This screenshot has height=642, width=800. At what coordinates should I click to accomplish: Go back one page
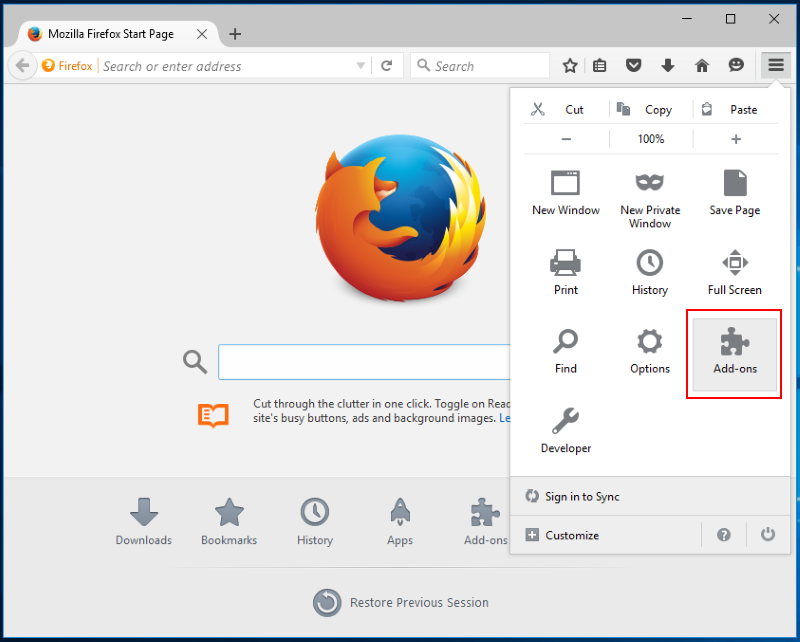pyautogui.click(x=22, y=66)
